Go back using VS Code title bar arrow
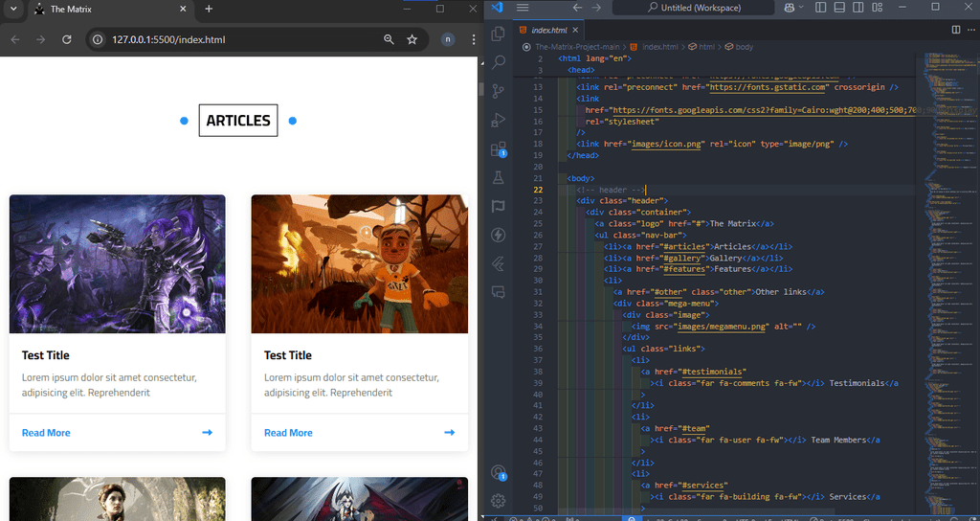The width and height of the screenshot is (980, 521). tap(577, 8)
